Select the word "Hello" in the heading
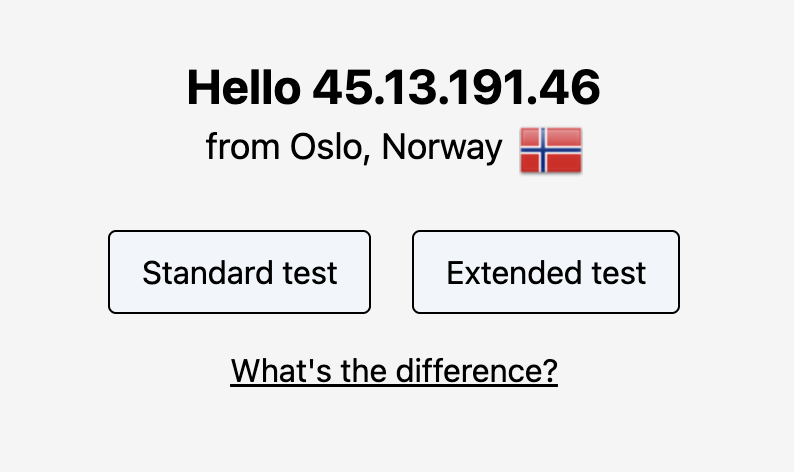This screenshot has height=472, width=794. coord(243,88)
